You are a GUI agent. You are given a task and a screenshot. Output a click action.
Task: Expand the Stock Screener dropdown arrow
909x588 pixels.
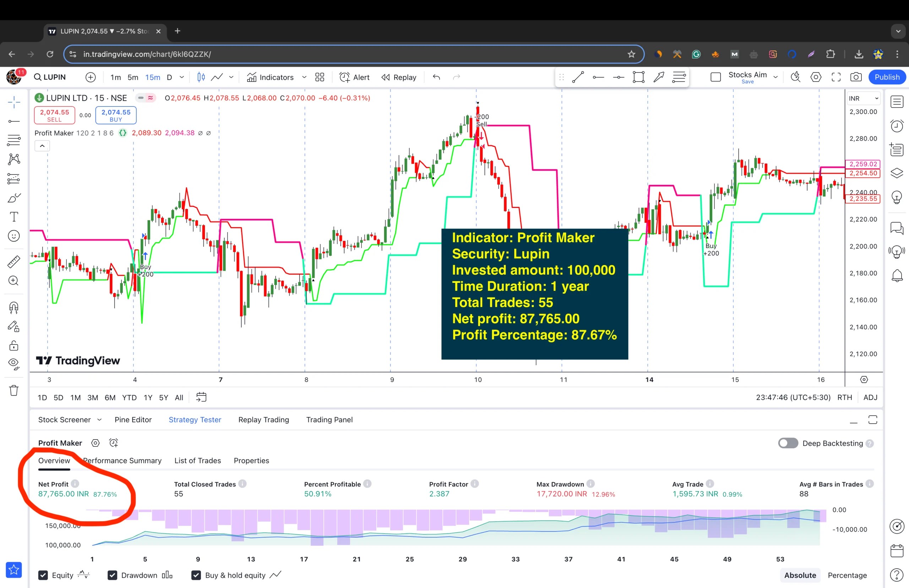[99, 419]
